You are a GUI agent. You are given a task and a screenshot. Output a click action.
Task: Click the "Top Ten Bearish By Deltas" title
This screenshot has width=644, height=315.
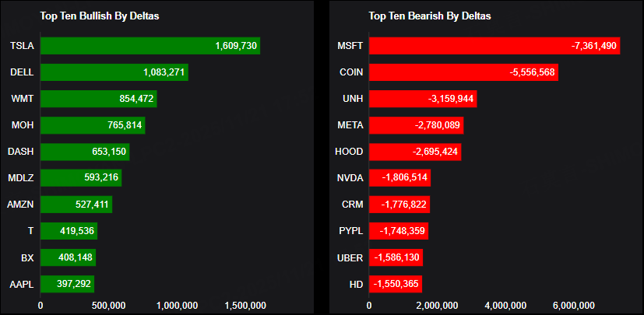(429, 16)
